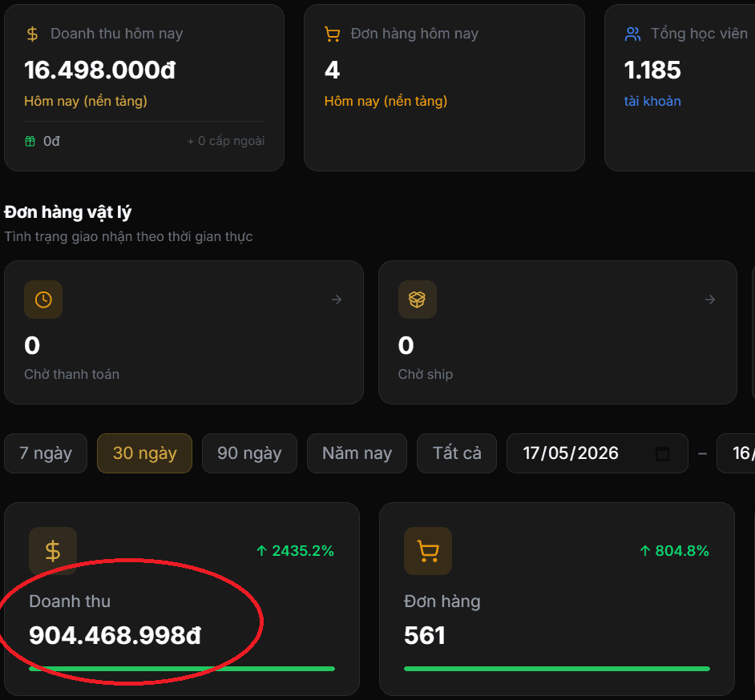The width and height of the screenshot is (755, 700).
Task: Click the cart icon on the Đơn hàng card
Action: 428,551
